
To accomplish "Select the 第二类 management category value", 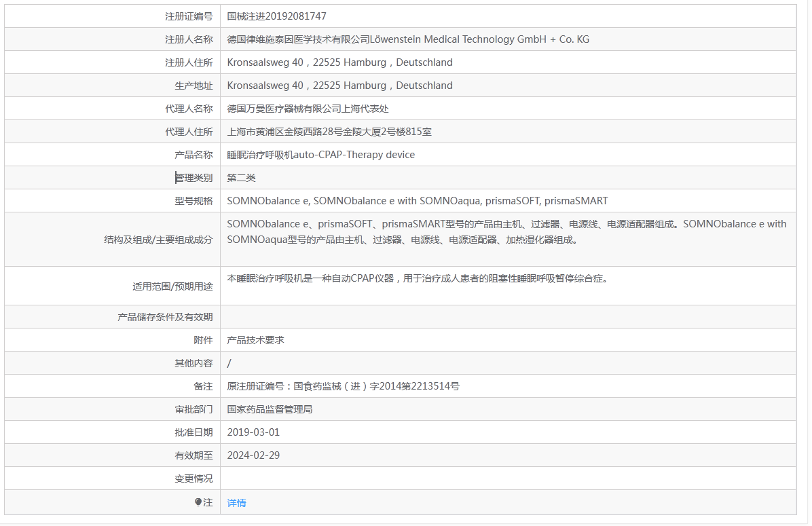I will 241,178.
